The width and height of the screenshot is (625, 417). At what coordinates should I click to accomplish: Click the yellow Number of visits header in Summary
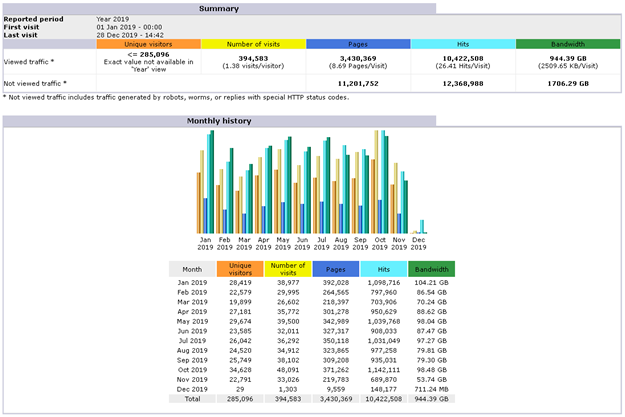pyautogui.click(x=253, y=45)
